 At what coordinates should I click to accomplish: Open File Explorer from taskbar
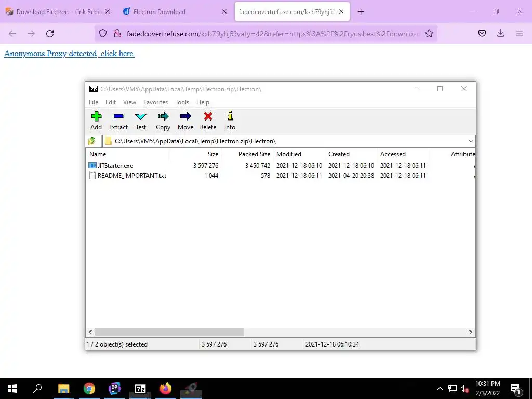[x=63, y=389]
